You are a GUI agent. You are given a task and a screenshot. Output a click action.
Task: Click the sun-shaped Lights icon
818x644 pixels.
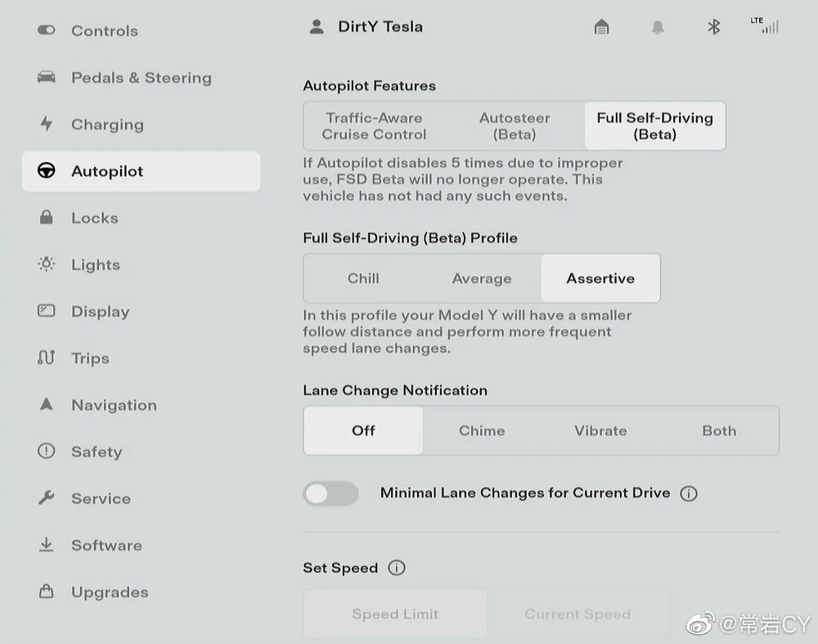[x=47, y=264]
